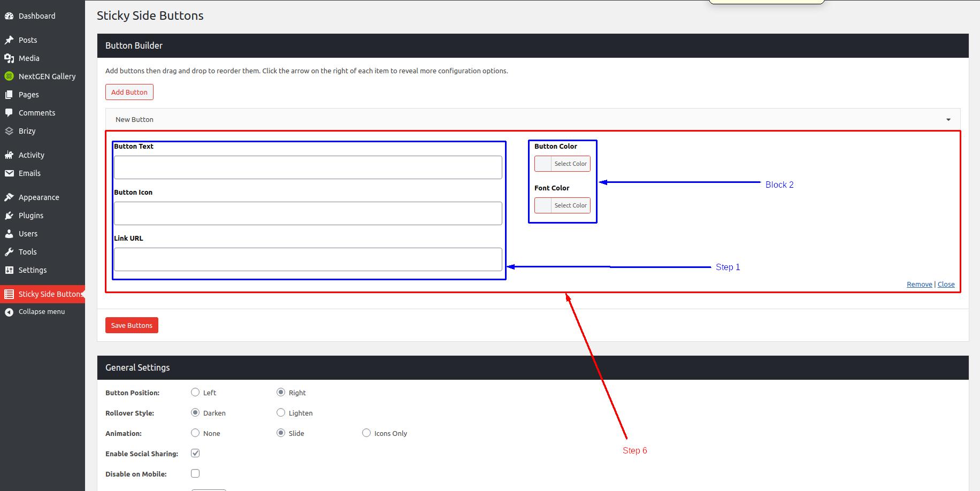Click the Link URL input field
Viewport: 980px width, 491px height.
pyautogui.click(x=308, y=259)
